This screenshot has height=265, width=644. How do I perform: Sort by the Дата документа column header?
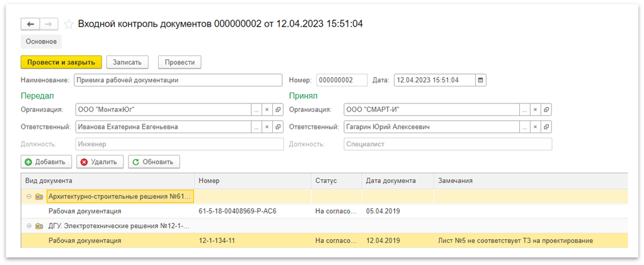click(x=391, y=181)
